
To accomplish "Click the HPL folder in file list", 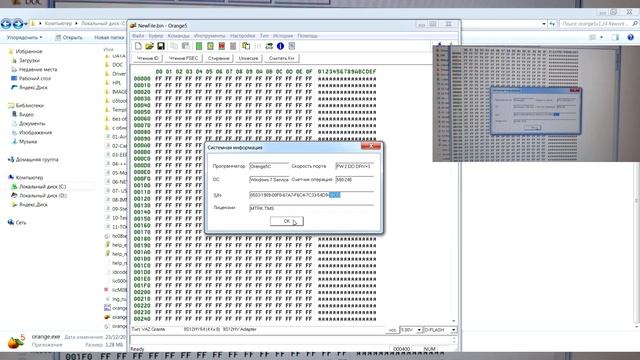I will (x=114, y=82).
